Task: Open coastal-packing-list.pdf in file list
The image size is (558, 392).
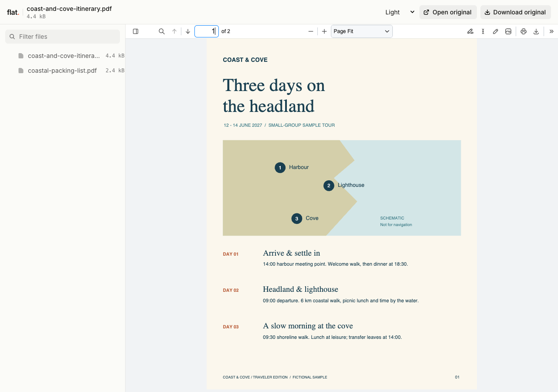Action: tap(62, 71)
